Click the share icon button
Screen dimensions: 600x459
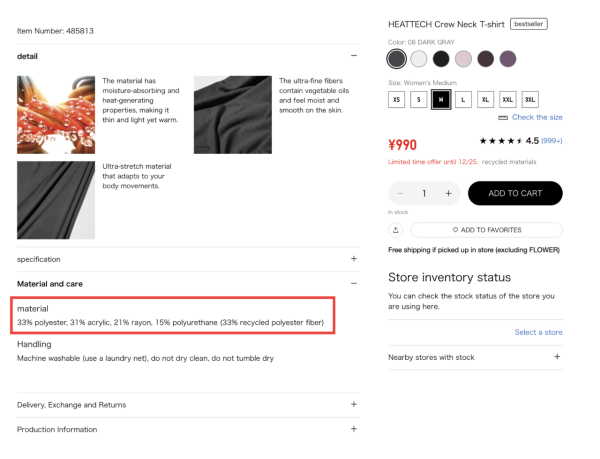coord(397,230)
